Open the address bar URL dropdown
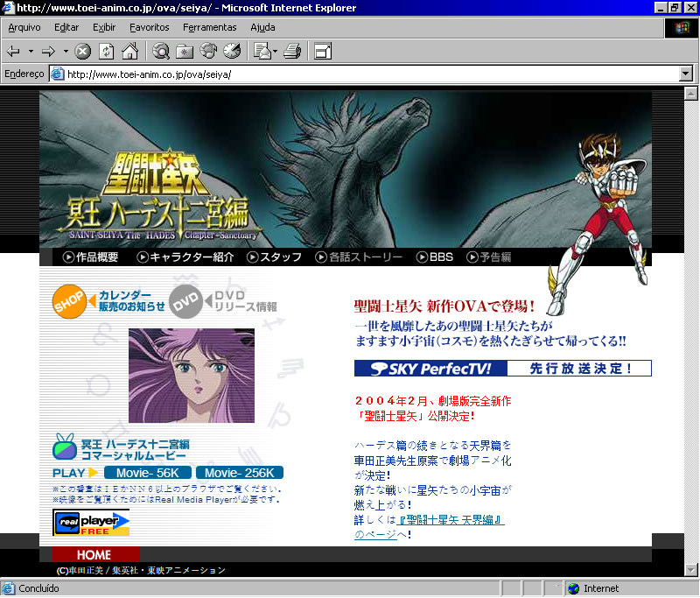Viewport: 700px width, 598px height. tap(686, 74)
